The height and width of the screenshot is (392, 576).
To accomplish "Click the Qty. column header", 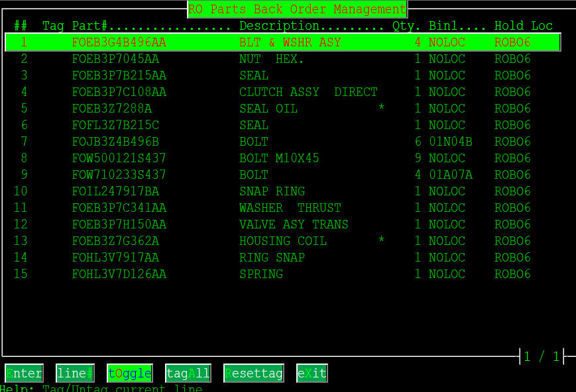I will pyautogui.click(x=406, y=26).
